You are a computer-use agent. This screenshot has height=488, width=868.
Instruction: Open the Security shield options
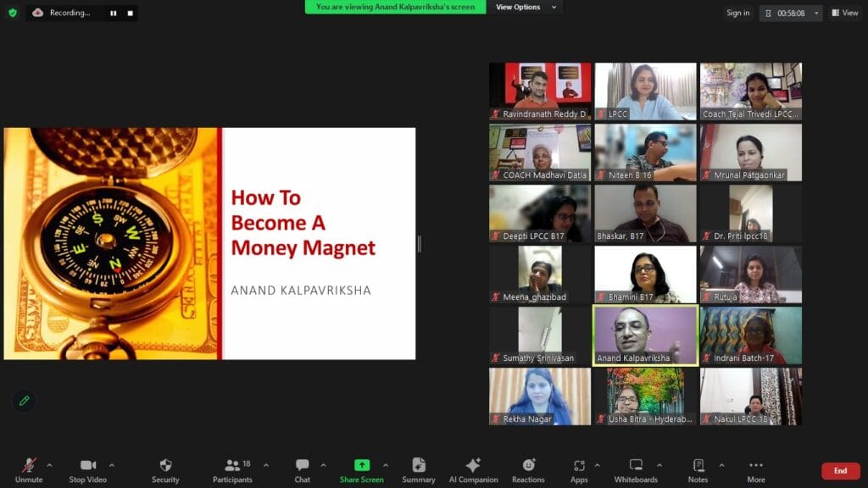[165, 470]
